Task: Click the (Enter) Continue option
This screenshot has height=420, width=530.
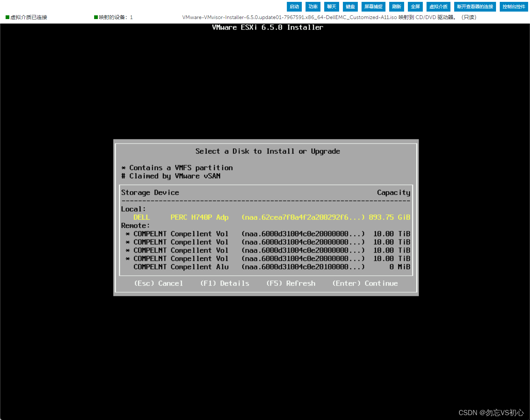Action: click(365, 283)
